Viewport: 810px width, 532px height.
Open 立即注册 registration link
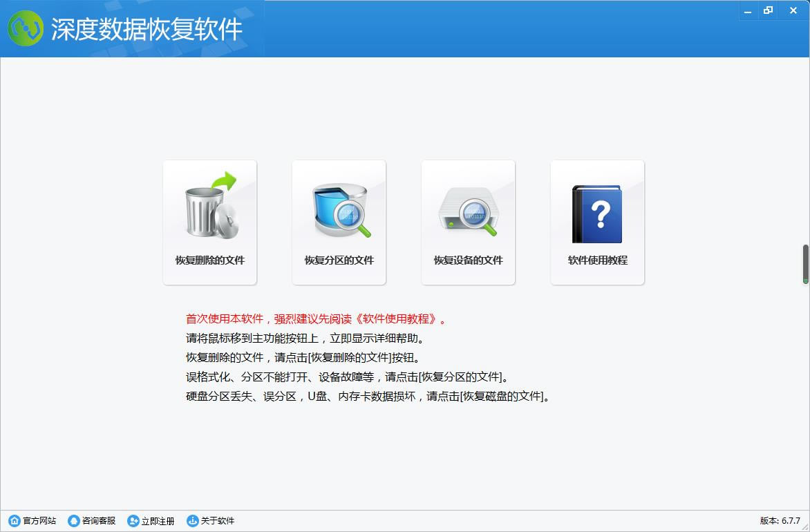158,521
